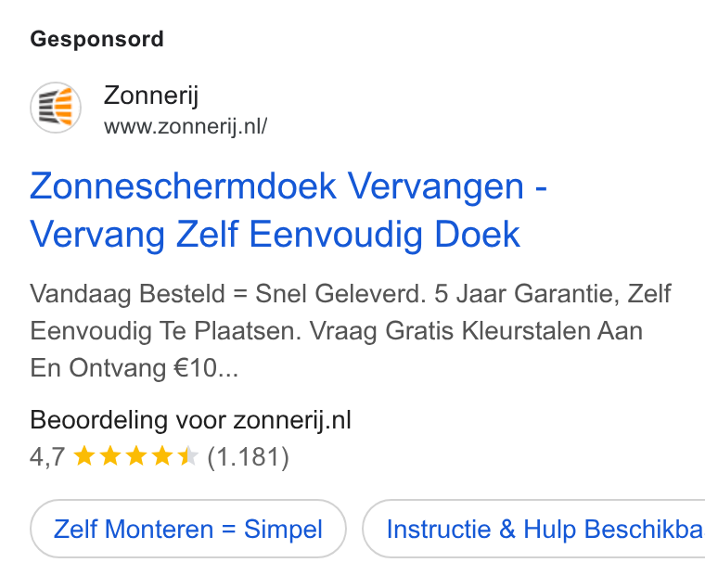Click the fourth gold rating star

click(x=162, y=455)
